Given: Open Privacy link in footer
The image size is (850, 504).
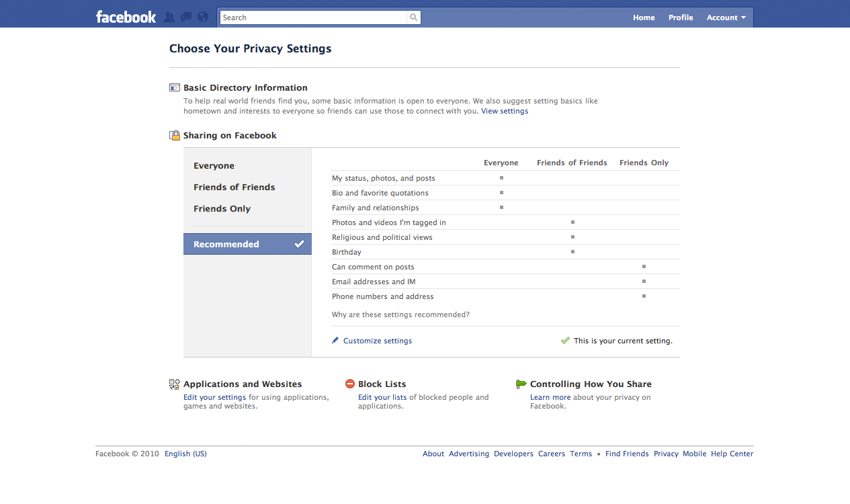Looking at the screenshot, I should [666, 454].
